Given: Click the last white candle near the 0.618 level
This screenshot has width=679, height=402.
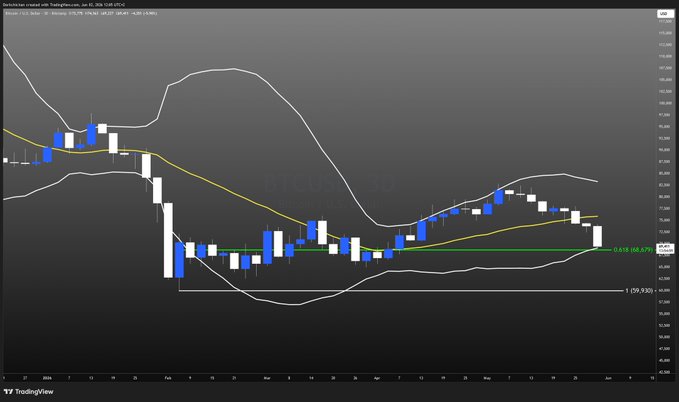Looking at the screenshot, I should (x=598, y=236).
